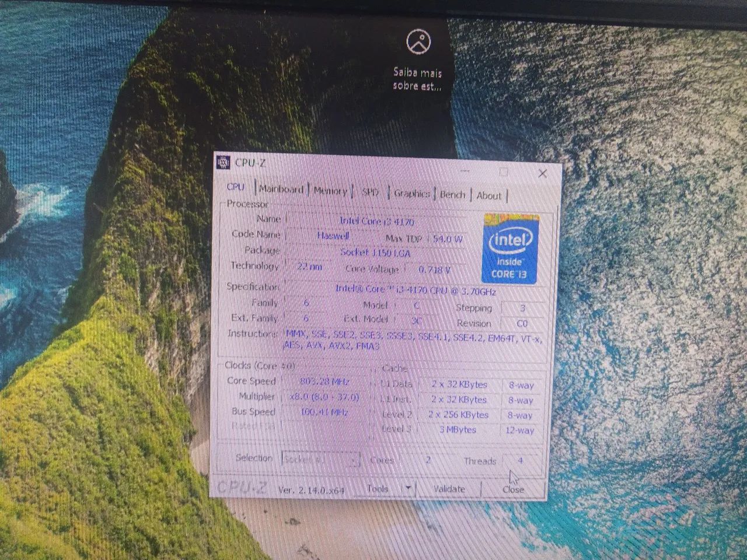The height and width of the screenshot is (560, 747).
Task: Close CPU-Z window with X button
Action: point(542,173)
